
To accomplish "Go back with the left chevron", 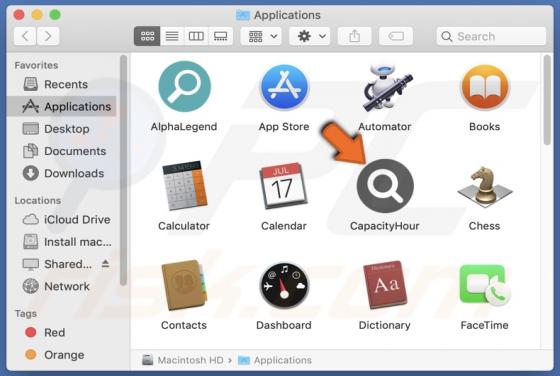I will (25, 36).
